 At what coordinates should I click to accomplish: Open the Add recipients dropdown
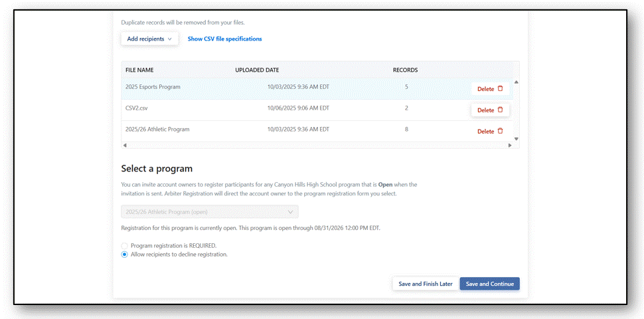click(149, 39)
